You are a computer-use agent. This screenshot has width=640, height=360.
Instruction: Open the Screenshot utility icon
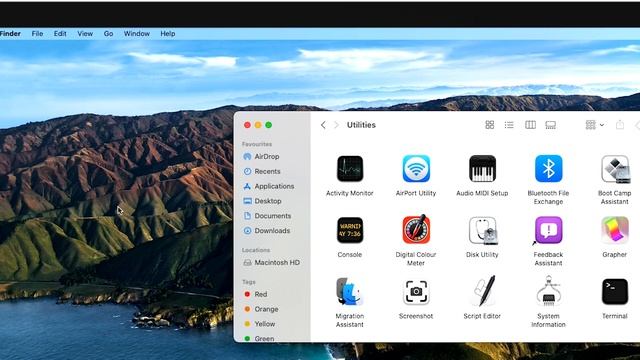point(416,292)
